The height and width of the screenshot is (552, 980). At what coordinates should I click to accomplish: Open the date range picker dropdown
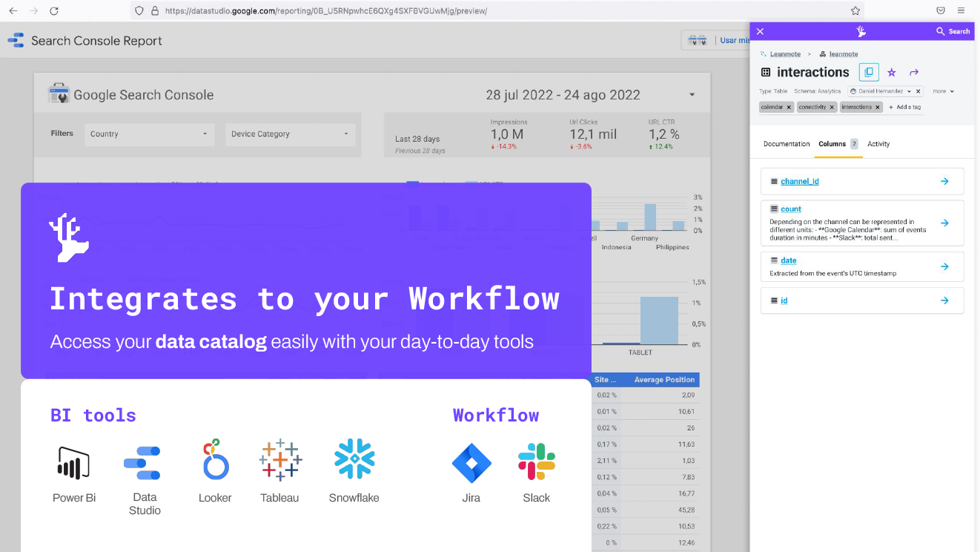[692, 95]
